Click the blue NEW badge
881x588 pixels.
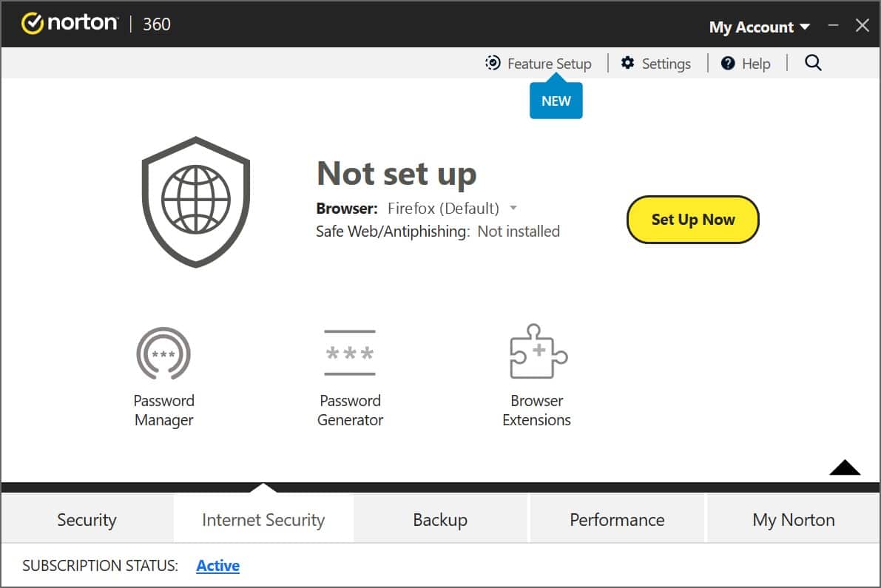[556, 101]
